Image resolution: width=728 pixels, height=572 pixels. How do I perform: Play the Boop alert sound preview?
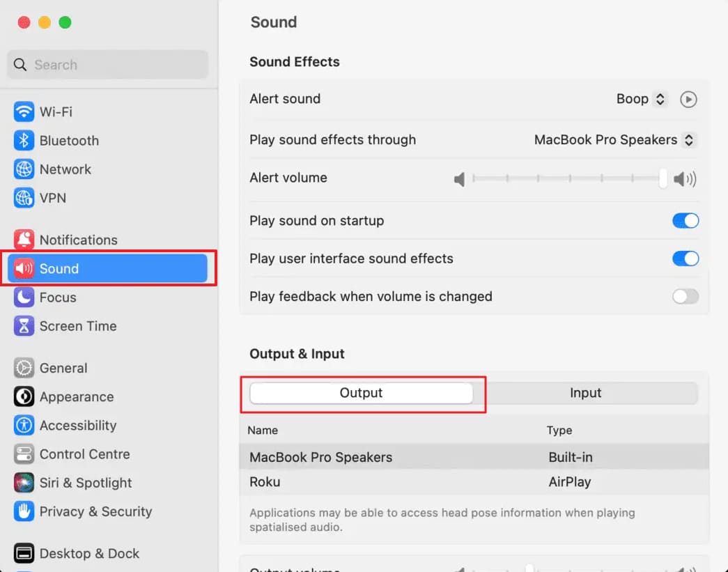(x=688, y=100)
